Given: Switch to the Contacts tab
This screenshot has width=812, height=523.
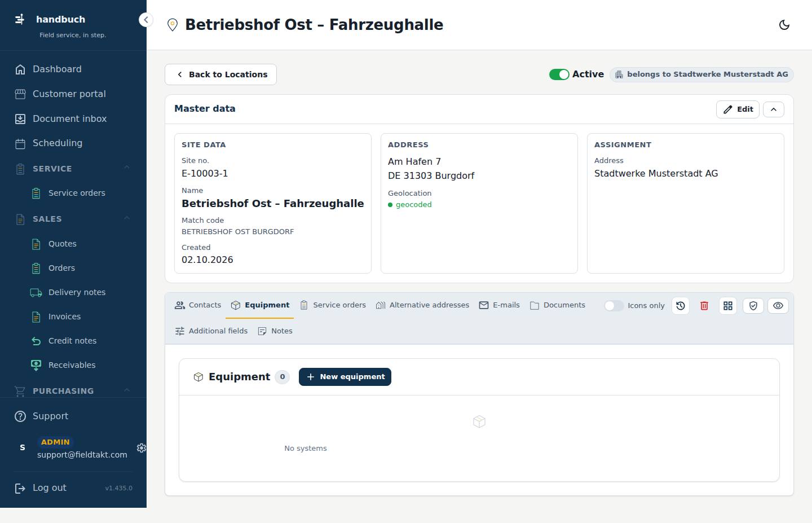Looking at the screenshot, I should click(x=198, y=305).
